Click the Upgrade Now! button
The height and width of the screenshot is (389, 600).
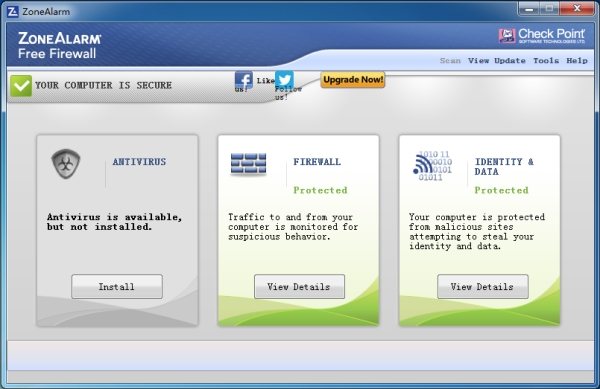coord(353,80)
